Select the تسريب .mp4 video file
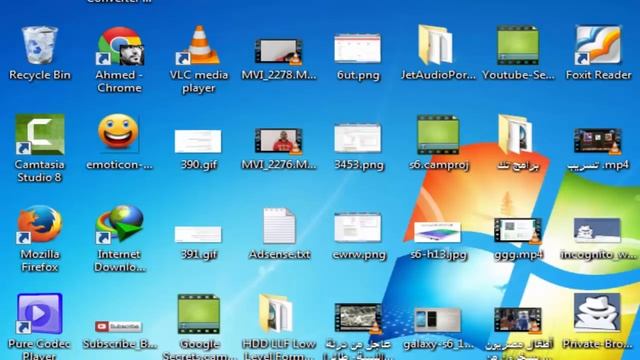Image resolution: width=640 pixels, height=360 pixels. [598, 141]
